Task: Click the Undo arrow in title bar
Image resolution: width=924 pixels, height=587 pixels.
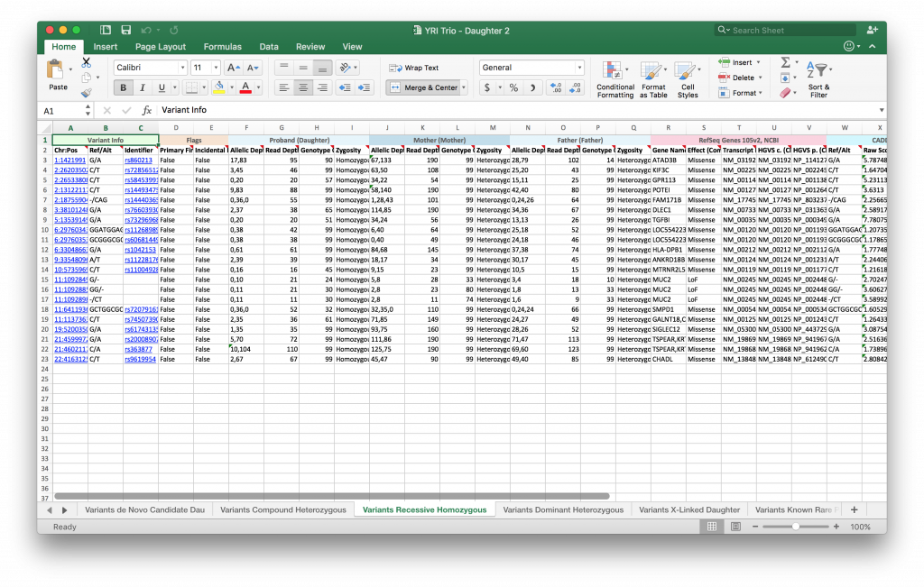Action: (146, 30)
